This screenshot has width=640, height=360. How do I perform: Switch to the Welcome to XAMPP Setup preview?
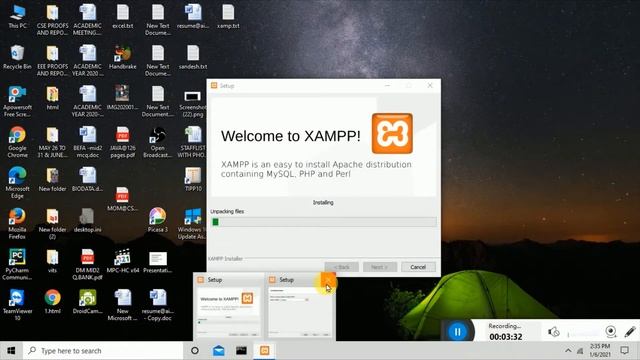point(229,307)
